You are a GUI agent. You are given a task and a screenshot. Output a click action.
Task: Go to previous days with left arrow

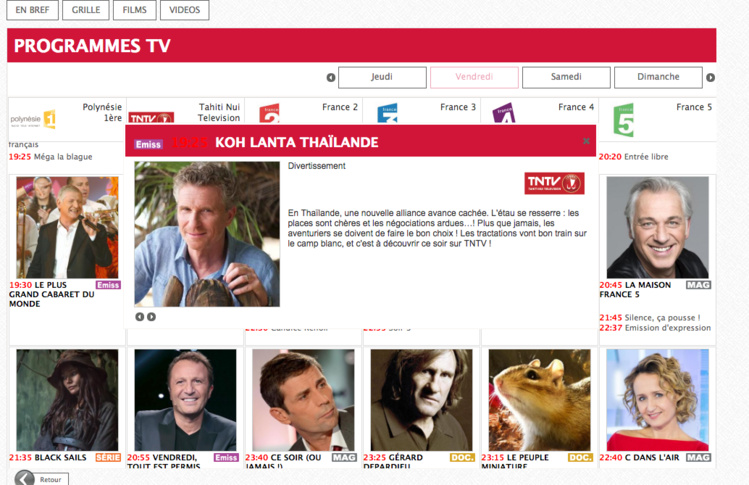coord(331,77)
